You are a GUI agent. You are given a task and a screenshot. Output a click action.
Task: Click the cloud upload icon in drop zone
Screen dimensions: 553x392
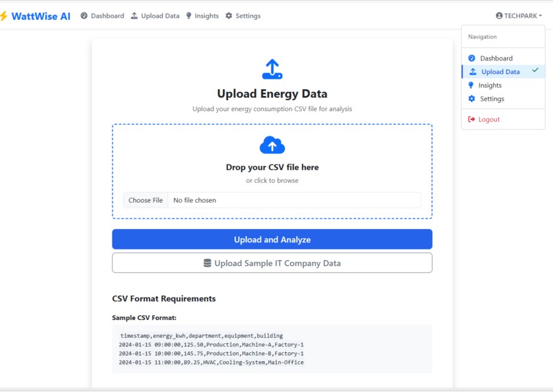(x=272, y=145)
